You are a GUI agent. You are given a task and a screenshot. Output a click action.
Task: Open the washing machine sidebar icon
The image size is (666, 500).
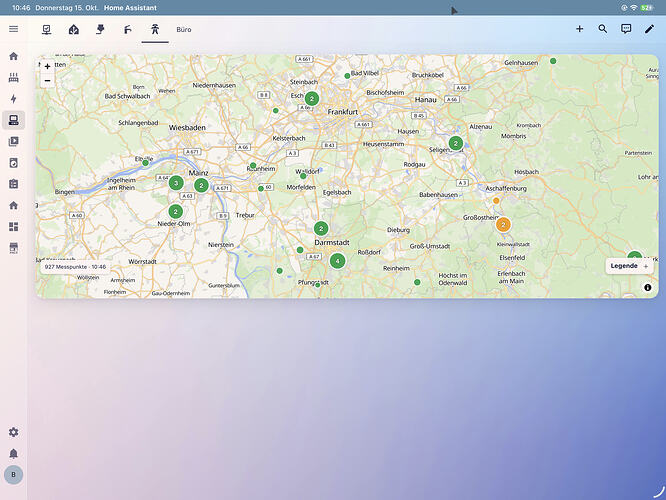coord(14,163)
